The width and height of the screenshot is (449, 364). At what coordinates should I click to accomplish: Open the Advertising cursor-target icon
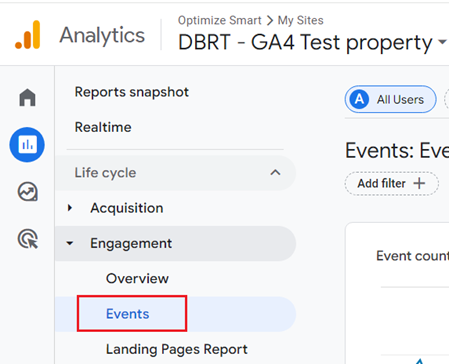pyautogui.click(x=28, y=239)
